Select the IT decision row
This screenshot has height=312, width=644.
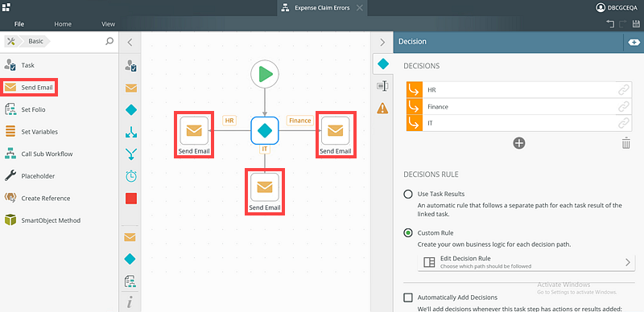click(519, 123)
